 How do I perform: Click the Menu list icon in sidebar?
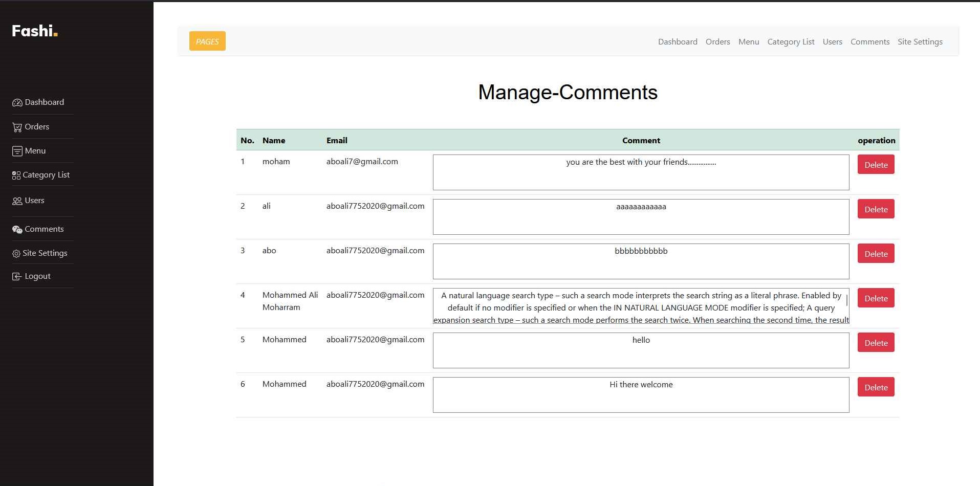[17, 151]
